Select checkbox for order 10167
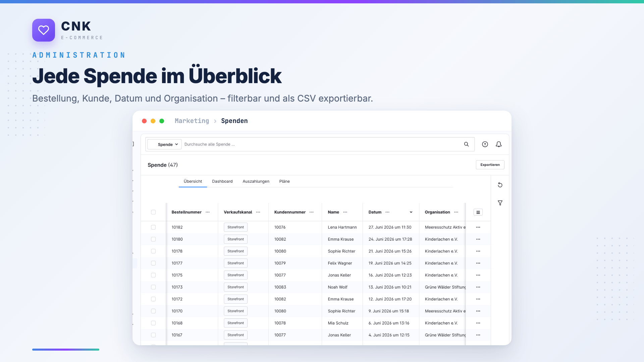 point(153,335)
